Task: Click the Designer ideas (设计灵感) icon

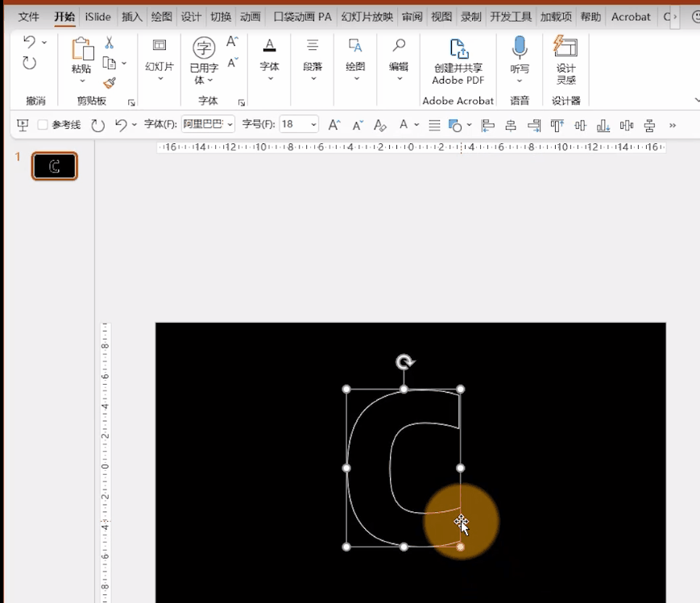Action: tap(565, 47)
